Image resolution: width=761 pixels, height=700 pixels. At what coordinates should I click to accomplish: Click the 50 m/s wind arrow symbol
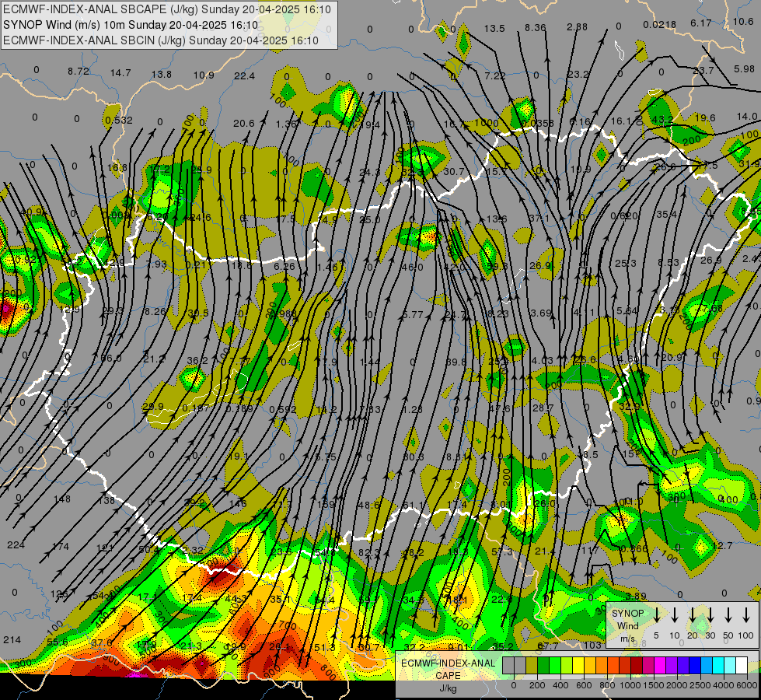[x=728, y=615]
